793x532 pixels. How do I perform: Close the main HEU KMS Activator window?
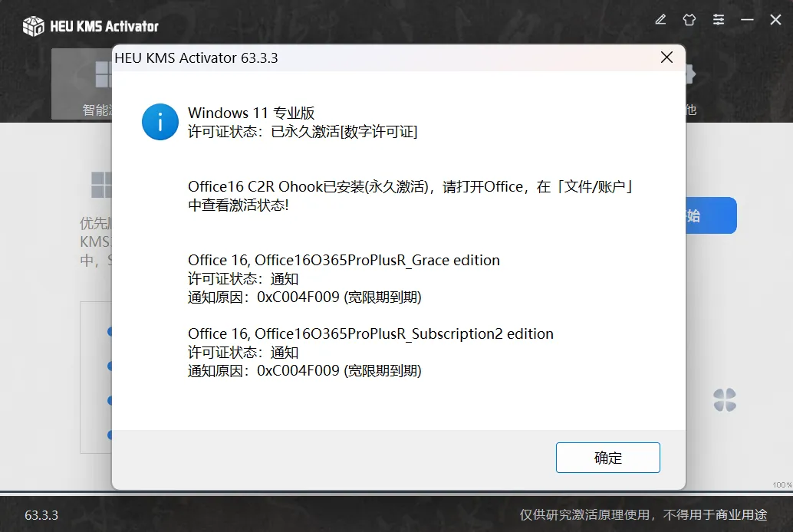(775, 20)
